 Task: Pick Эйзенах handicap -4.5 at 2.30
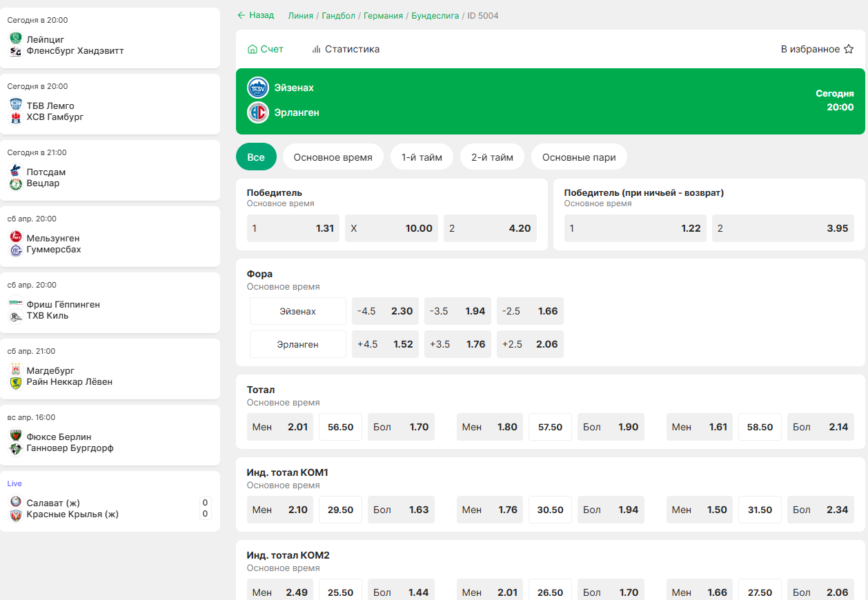tap(385, 311)
